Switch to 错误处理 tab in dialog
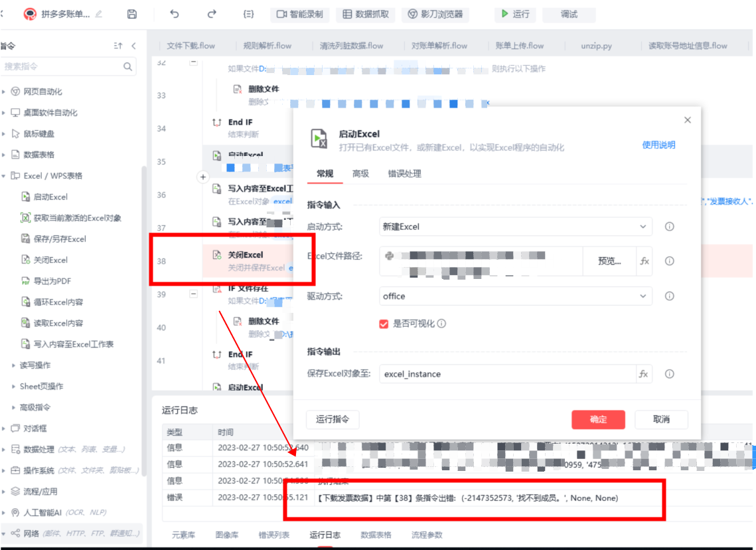756x550 pixels. [x=404, y=173]
